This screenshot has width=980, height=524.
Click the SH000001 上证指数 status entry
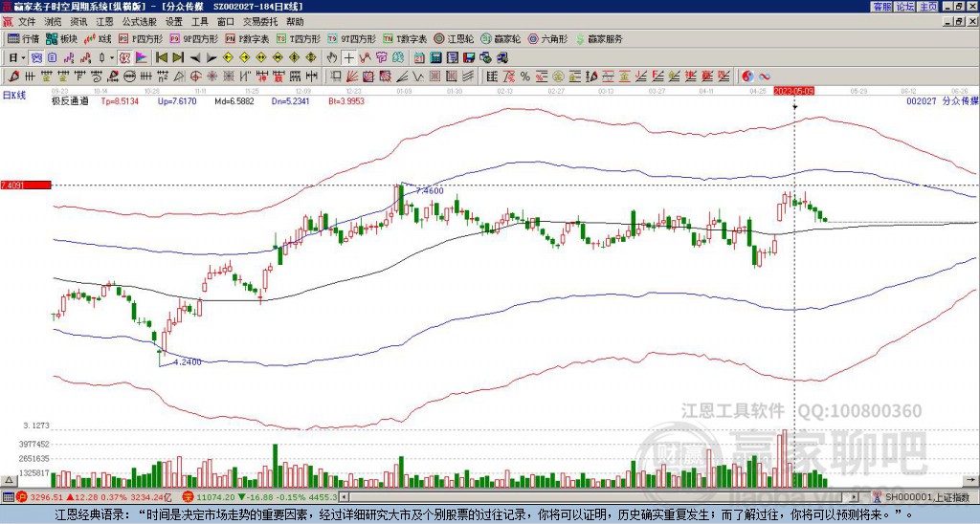pyautogui.click(x=926, y=497)
